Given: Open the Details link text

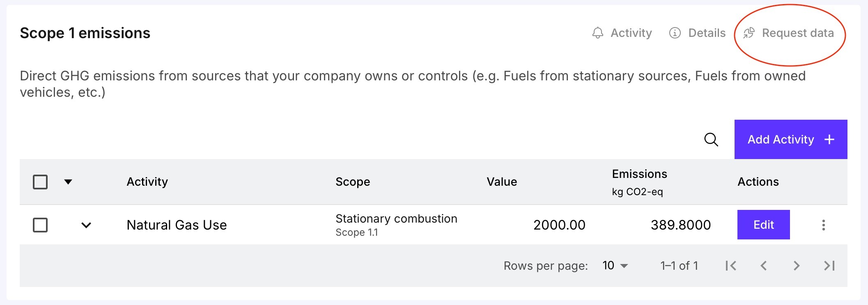Looking at the screenshot, I should pyautogui.click(x=707, y=33).
